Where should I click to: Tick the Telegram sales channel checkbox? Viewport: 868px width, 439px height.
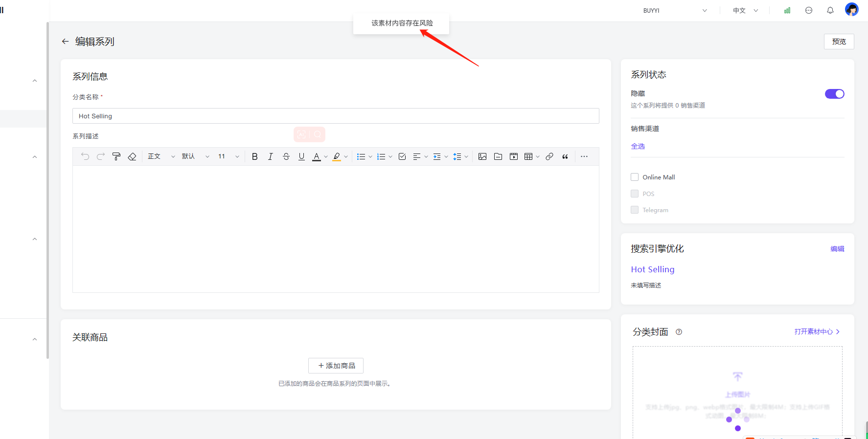point(635,210)
